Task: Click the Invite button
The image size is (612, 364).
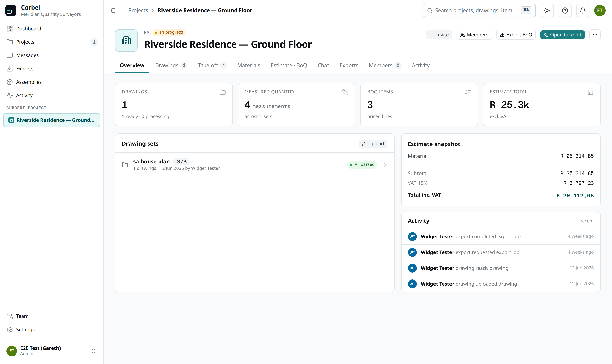Action: (439, 35)
